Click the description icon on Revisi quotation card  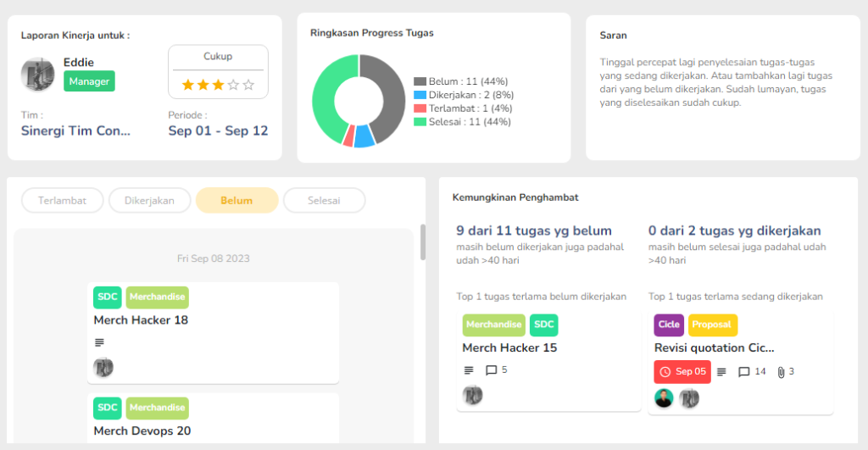coord(721,372)
